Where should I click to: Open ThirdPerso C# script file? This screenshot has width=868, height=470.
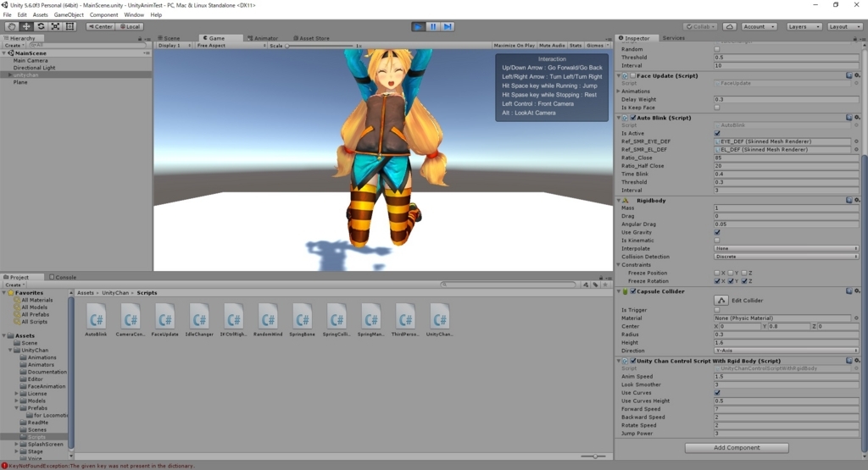(x=405, y=321)
